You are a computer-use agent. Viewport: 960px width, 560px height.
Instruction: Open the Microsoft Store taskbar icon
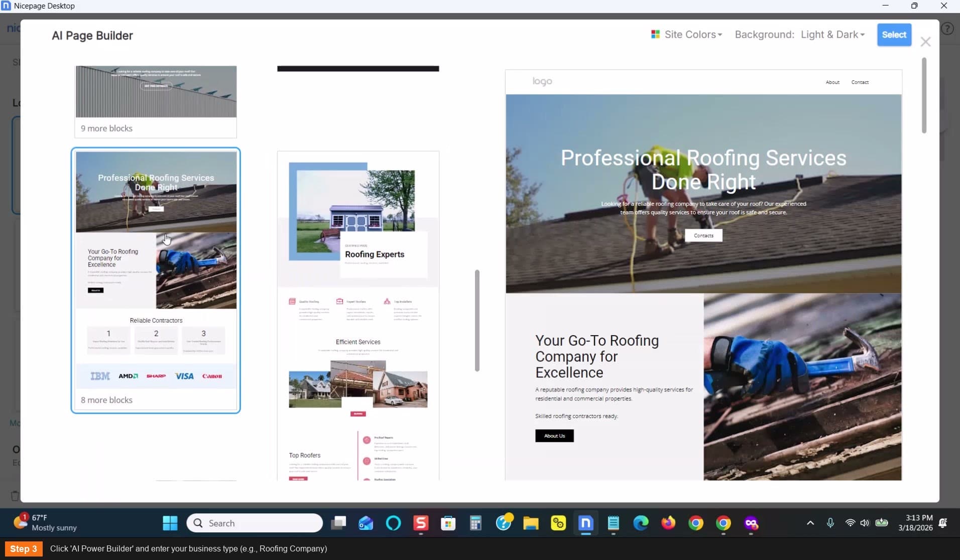pyautogui.click(x=448, y=523)
